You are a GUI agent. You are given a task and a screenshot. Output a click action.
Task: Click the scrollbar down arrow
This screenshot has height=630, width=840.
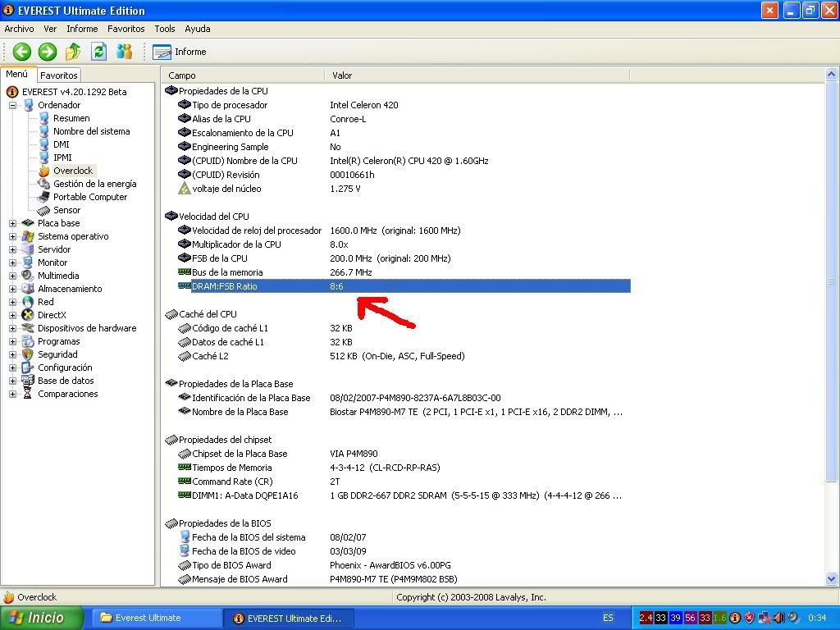click(x=831, y=578)
